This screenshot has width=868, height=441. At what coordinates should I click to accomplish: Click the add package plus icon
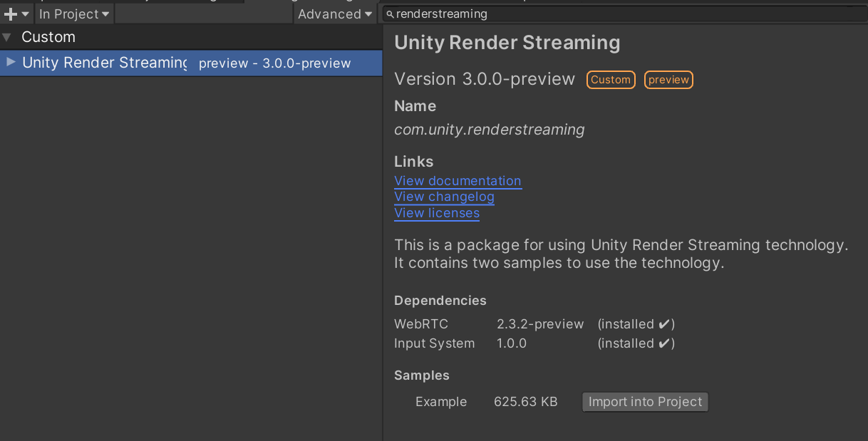tap(10, 14)
